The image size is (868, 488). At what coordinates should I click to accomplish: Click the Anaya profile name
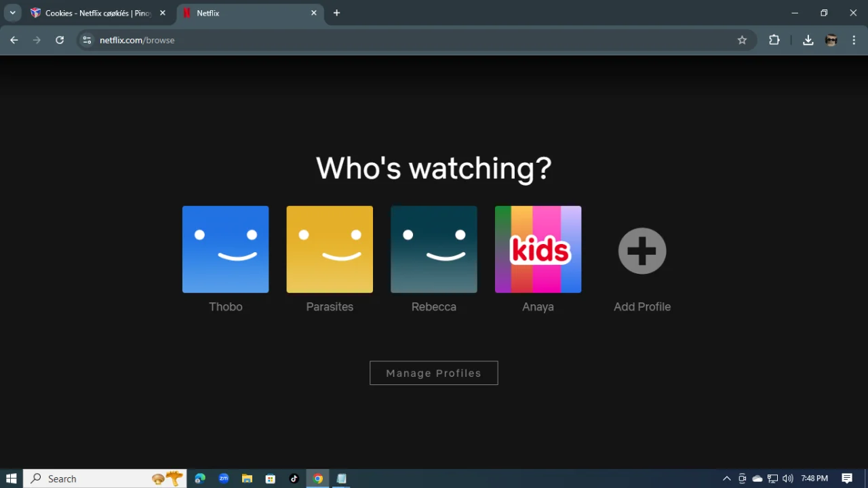pos(538,307)
